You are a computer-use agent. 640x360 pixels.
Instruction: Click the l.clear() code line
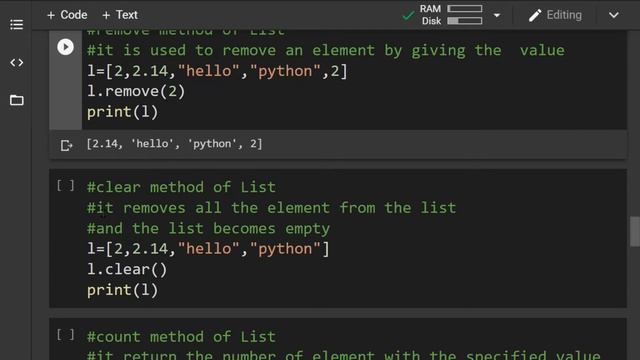point(127,269)
